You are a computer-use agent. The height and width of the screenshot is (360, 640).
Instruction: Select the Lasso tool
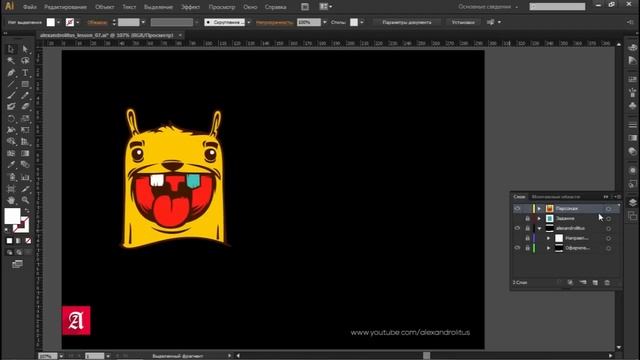pos(25,61)
